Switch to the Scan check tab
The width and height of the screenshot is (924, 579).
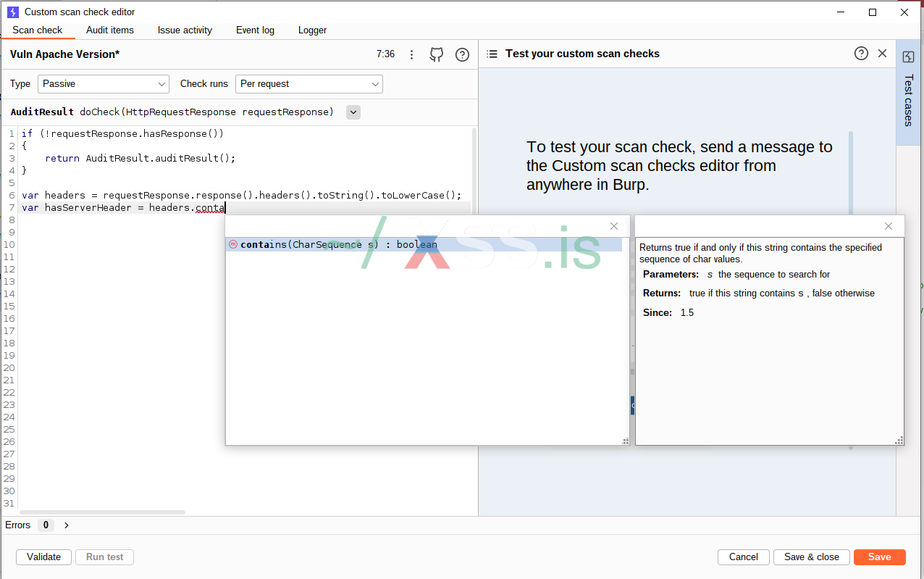(x=38, y=30)
